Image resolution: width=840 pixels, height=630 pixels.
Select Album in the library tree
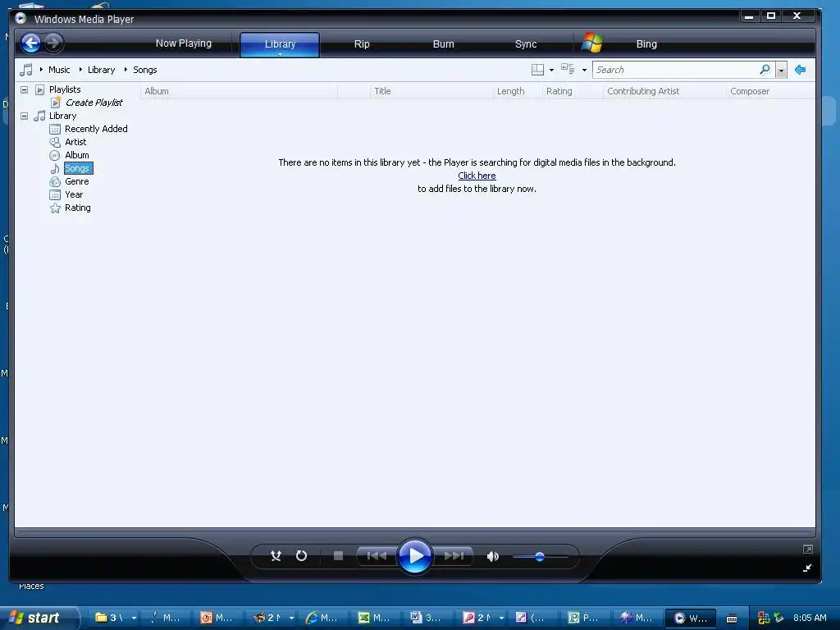click(x=77, y=155)
